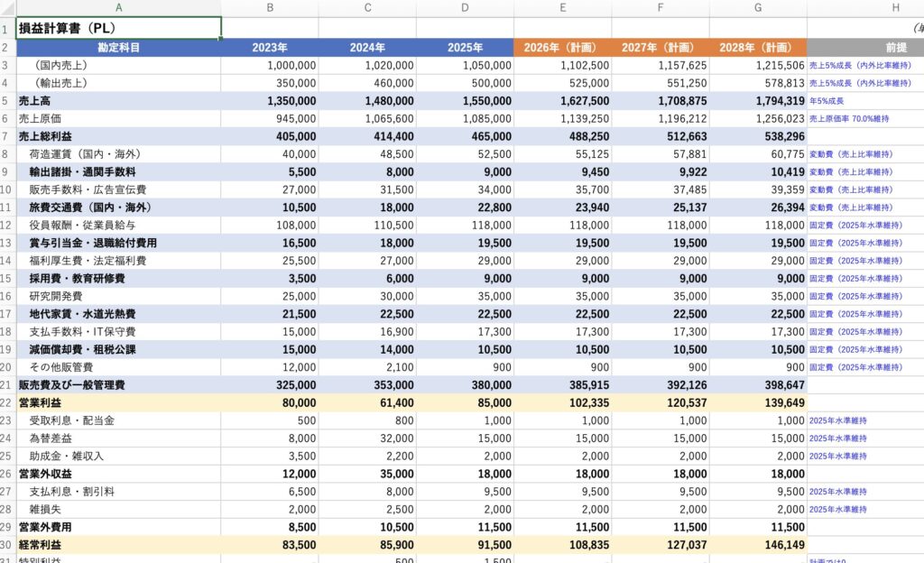The image size is (924, 563).
Task: Click the 2028 経常利益 value 146,149
Action: 757,545
